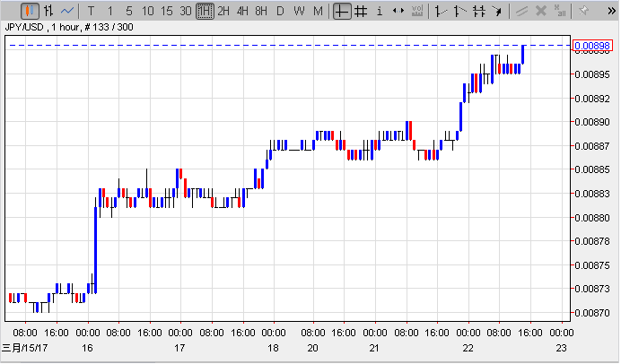Screen dimensions: 621x364
Task: Select the 4H timeframe
Action: pos(242,11)
